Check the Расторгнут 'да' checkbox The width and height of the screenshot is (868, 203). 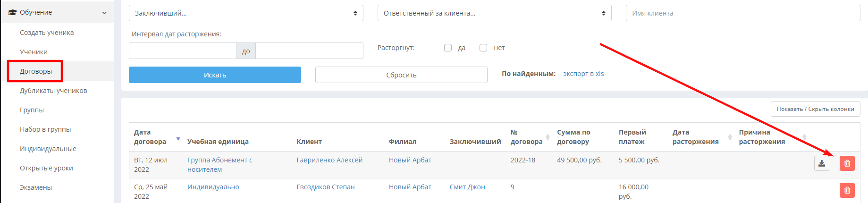(x=448, y=48)
